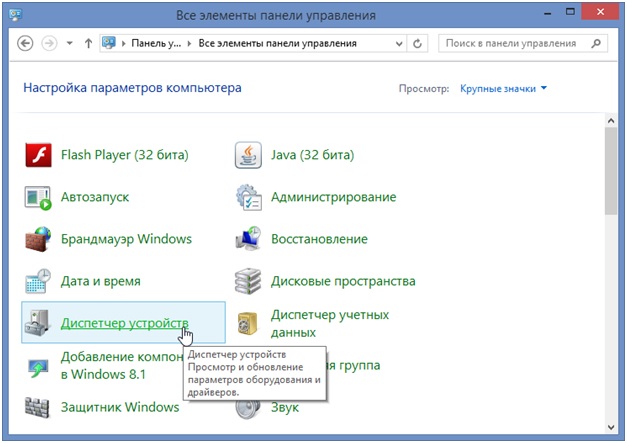Open the Брандмауэр Windows link

coord(126,239)
